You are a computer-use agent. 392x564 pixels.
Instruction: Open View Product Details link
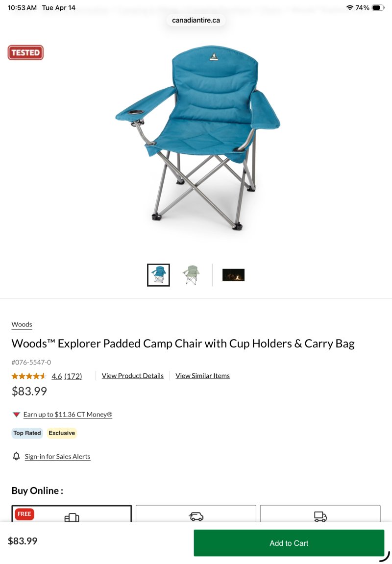pos(133,376)
